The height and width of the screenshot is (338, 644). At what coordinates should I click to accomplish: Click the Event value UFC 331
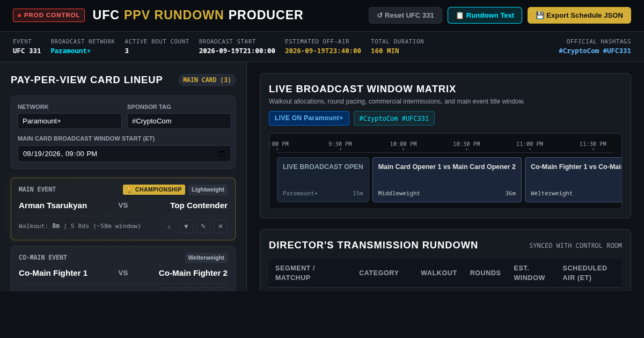click(x=27, y=51)
